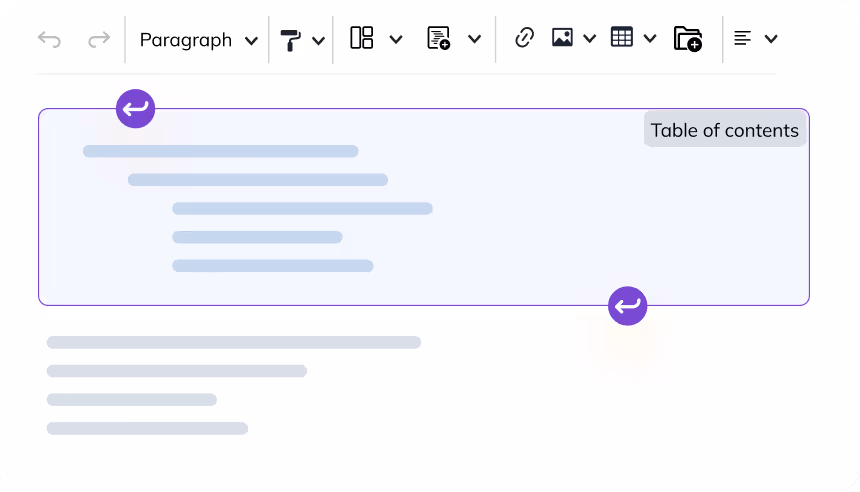Screen dimensions: 860x492
Task: Open the layout blocks dropdown arrow
Action: 395,40
